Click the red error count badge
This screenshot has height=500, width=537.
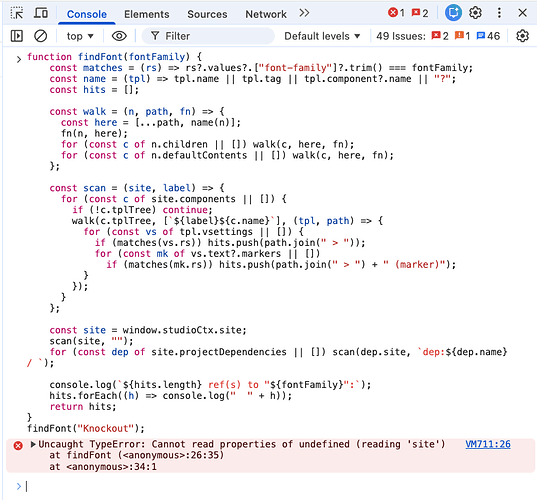396,13
